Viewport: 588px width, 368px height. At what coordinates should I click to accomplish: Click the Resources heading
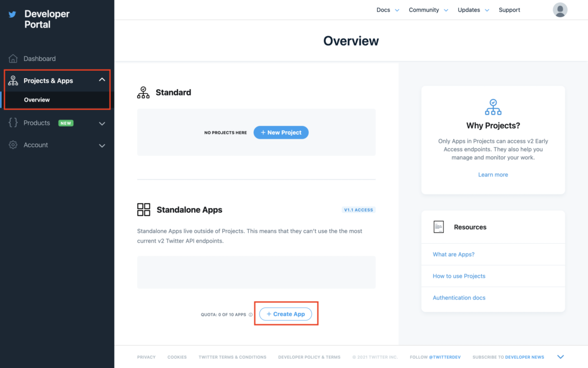tap(470, 227)
